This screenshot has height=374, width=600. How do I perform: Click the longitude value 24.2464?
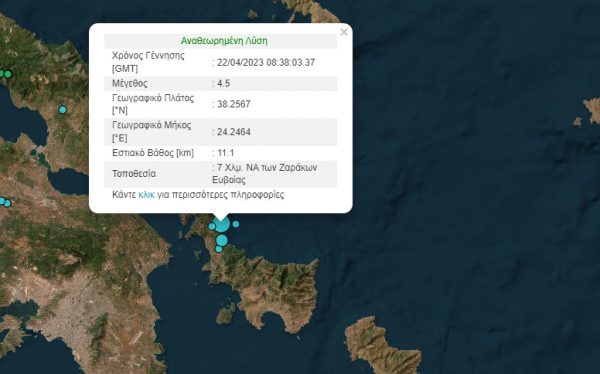(233, 132)
